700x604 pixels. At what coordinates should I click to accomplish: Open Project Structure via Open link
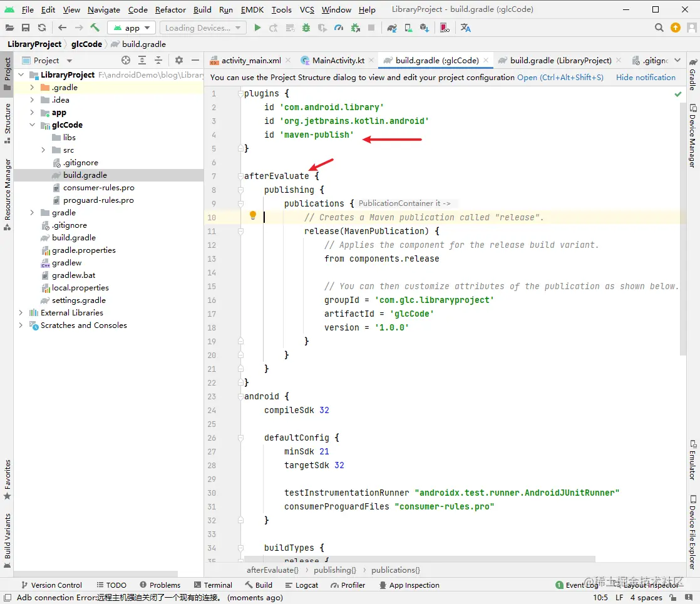527,78
